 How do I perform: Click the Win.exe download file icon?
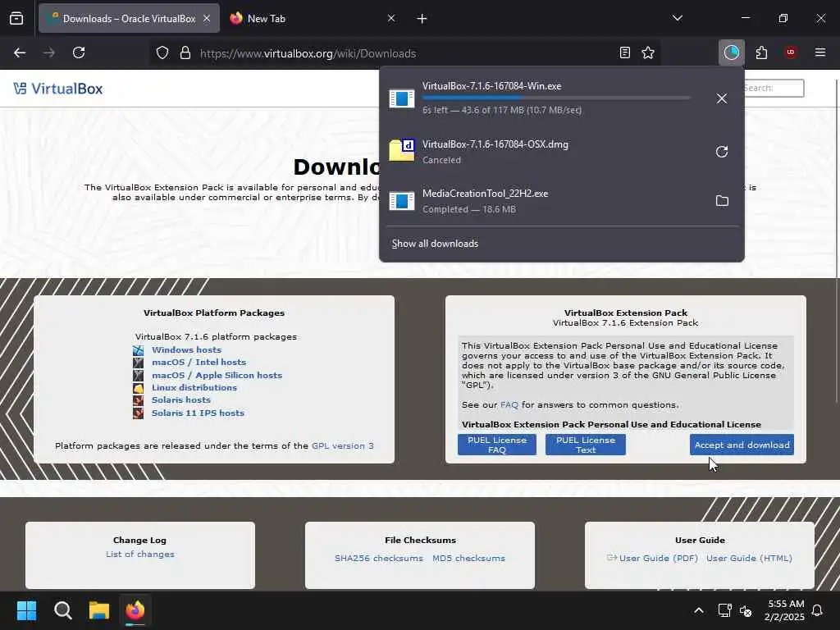[x=402, y=98]
